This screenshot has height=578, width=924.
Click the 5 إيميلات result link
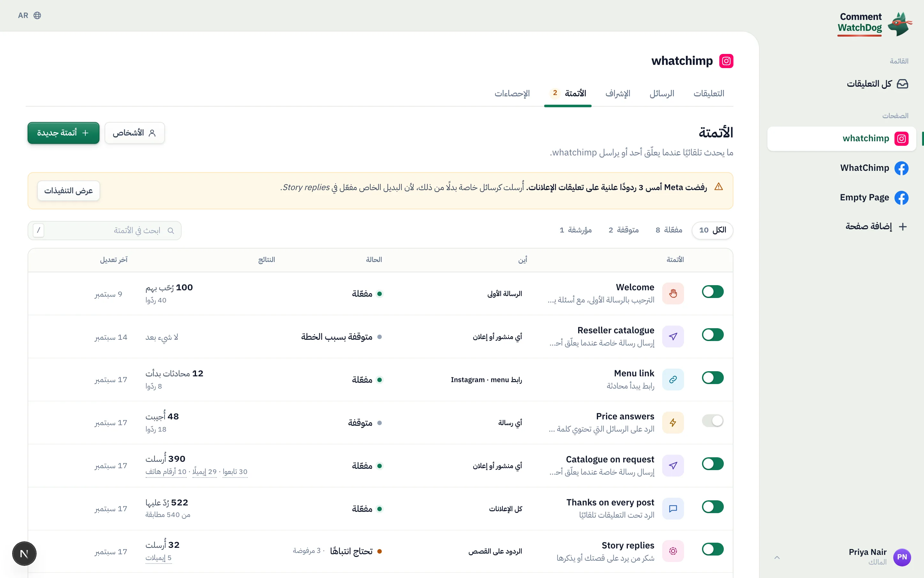point(158,558)
